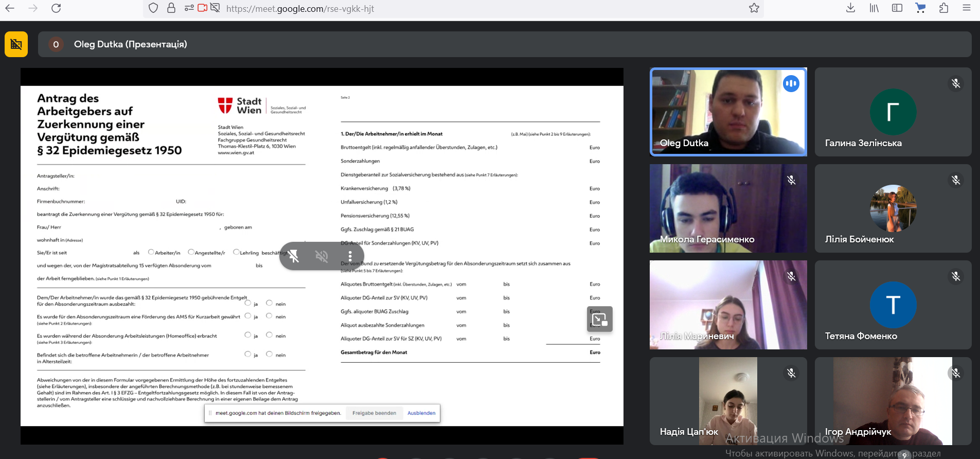Open more options in the presentation overlay

350,256
